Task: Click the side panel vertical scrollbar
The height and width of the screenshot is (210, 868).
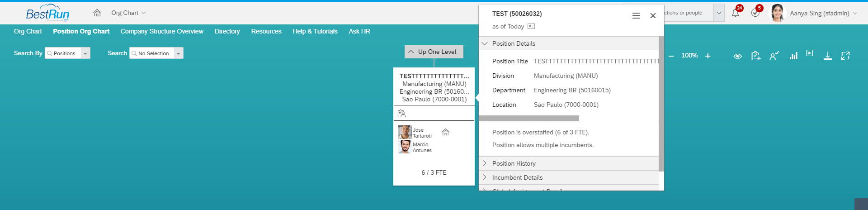Action: (x=661, y=104)
